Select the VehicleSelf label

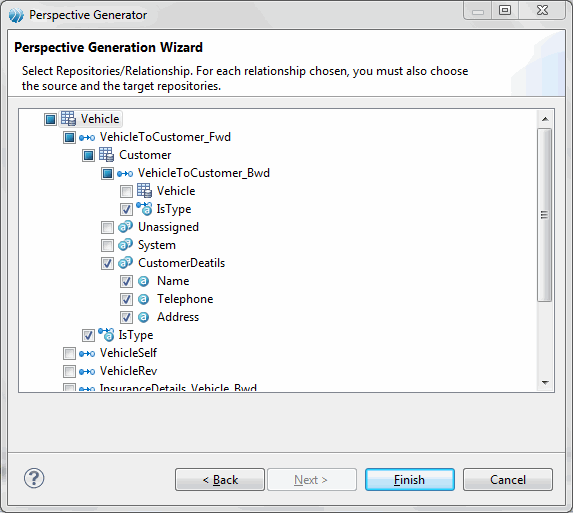click(x=128, y=353)
